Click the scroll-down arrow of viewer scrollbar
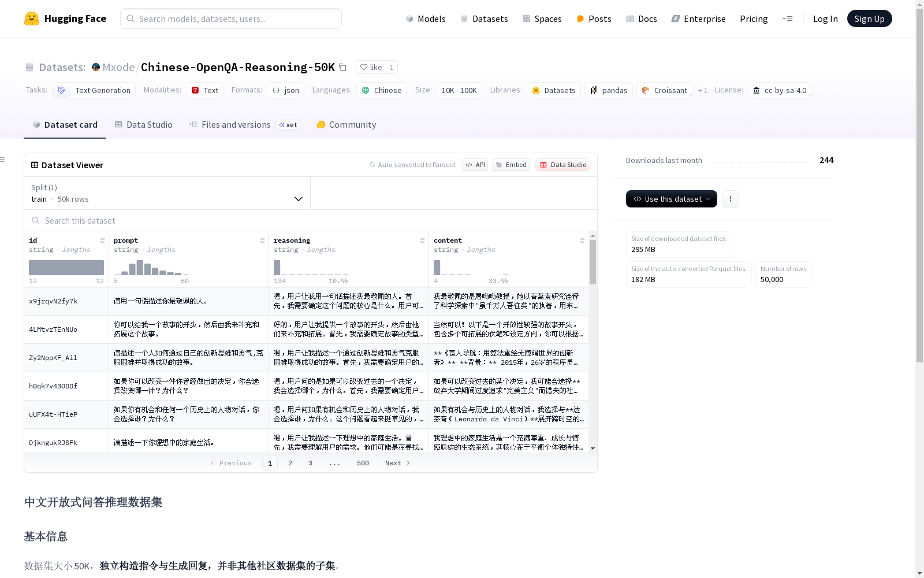The height and width of the screenshot is (578, 924). tap(593, 449)
